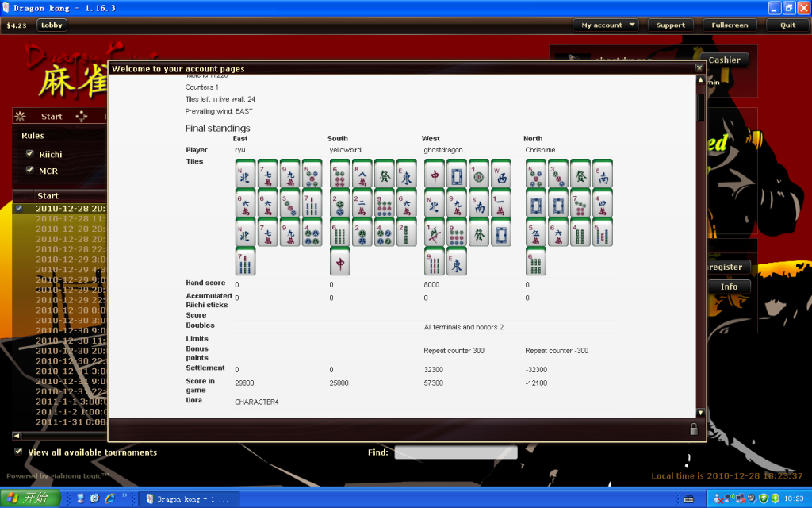
Task: Click Dragon kong taskbar button
Action: pyautogui.click(x=189, y=498)
